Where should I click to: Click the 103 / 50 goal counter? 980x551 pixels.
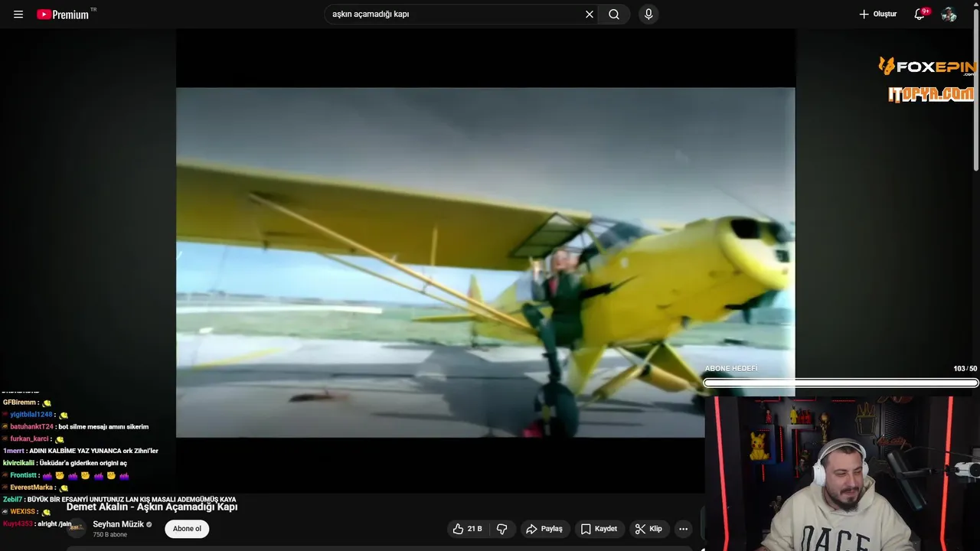[965, 369]
